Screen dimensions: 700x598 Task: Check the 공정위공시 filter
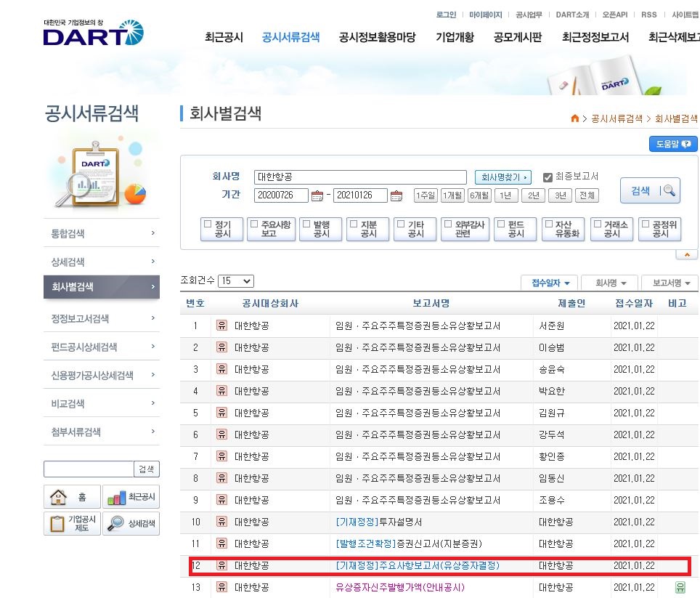[x=646, y=224]
